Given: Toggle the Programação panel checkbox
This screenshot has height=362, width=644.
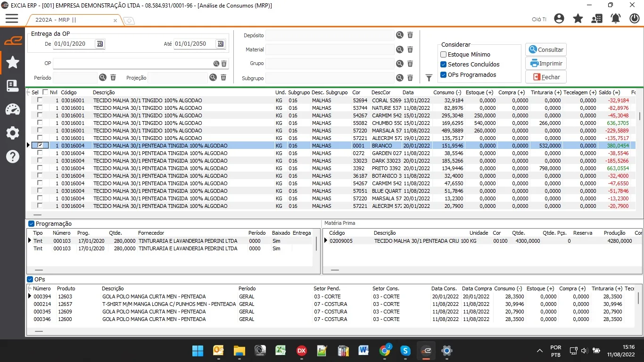Looking at the screenshot, I should pyautogui.click(x=31, y=224).
